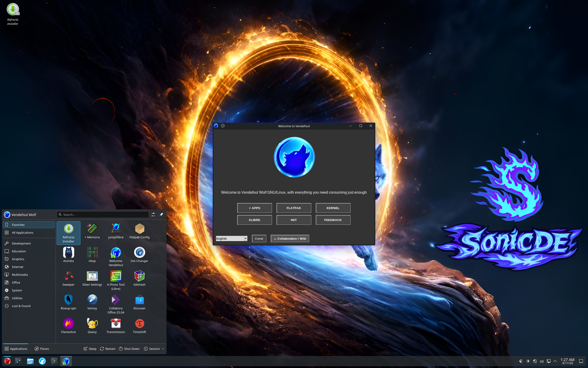The width and height of the screenshot is (588, 368).
Task: Start Htop from Favorites
Action: click(92, 255)
